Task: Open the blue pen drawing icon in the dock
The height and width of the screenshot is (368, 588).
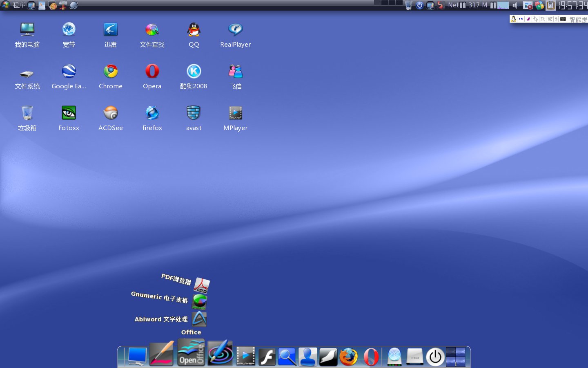Action: click(220, 353)
